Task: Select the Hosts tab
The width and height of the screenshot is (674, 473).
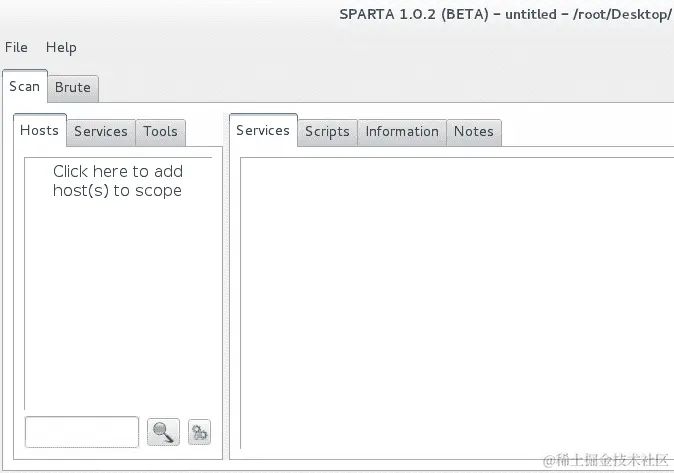Action: click(x=40, y=130)
